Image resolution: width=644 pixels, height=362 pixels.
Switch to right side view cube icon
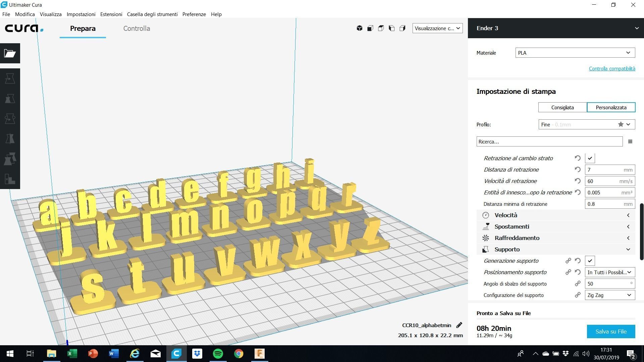click(x=402, y=28)
